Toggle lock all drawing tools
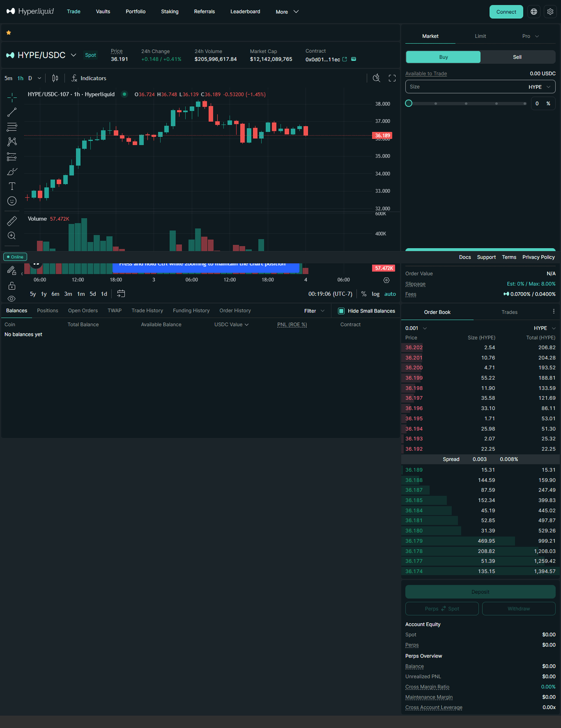Screen dimensions: 561x728 12,286
